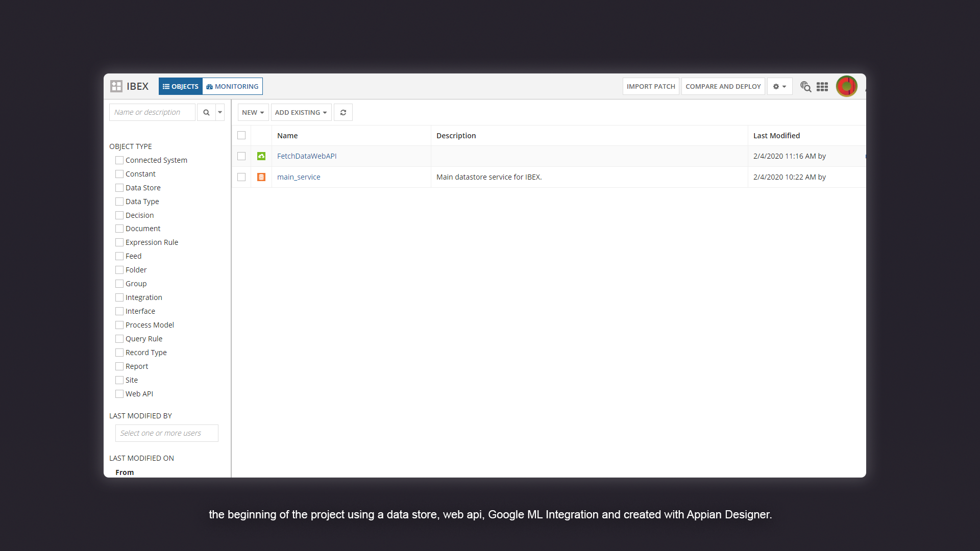Click the Last Modified By users field
This screenshot has width=980, height=551.
click(x=166, y=433)
